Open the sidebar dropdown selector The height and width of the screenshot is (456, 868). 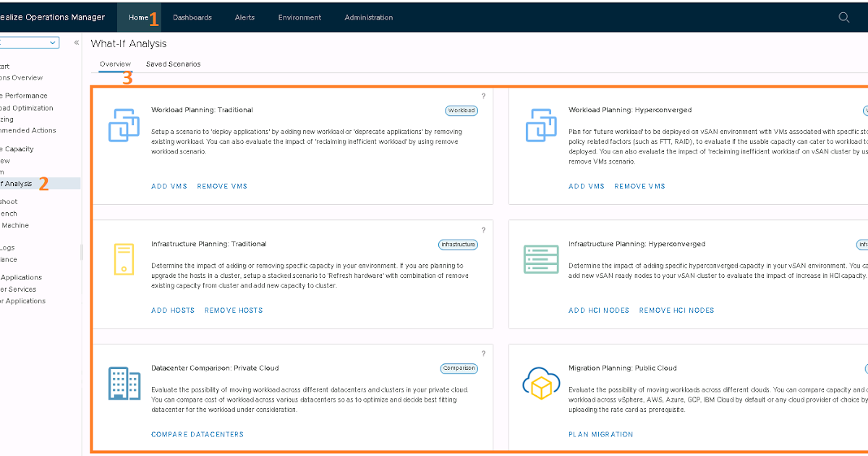tap(29, 43)
